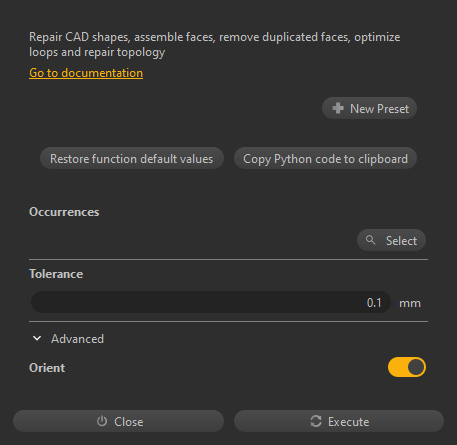Click the Advanced section label
457x445 pixels.
(77, 339)
